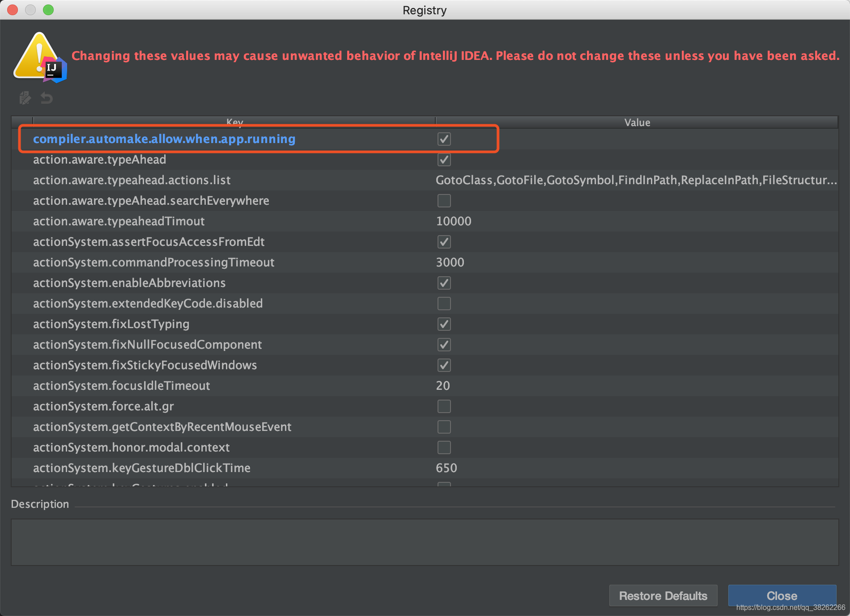Click the 650 value cell
The width and height of the screenshot is (850, 616).
pyautogui.click(x=446, y=468)
